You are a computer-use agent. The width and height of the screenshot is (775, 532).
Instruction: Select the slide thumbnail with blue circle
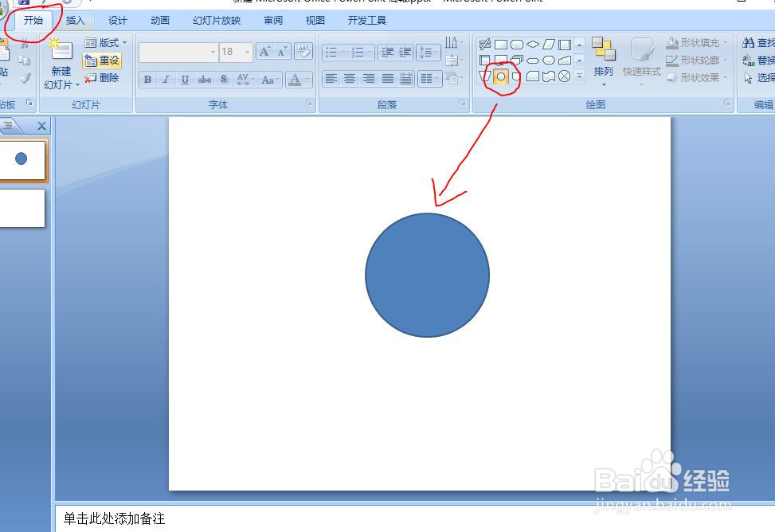22,160
